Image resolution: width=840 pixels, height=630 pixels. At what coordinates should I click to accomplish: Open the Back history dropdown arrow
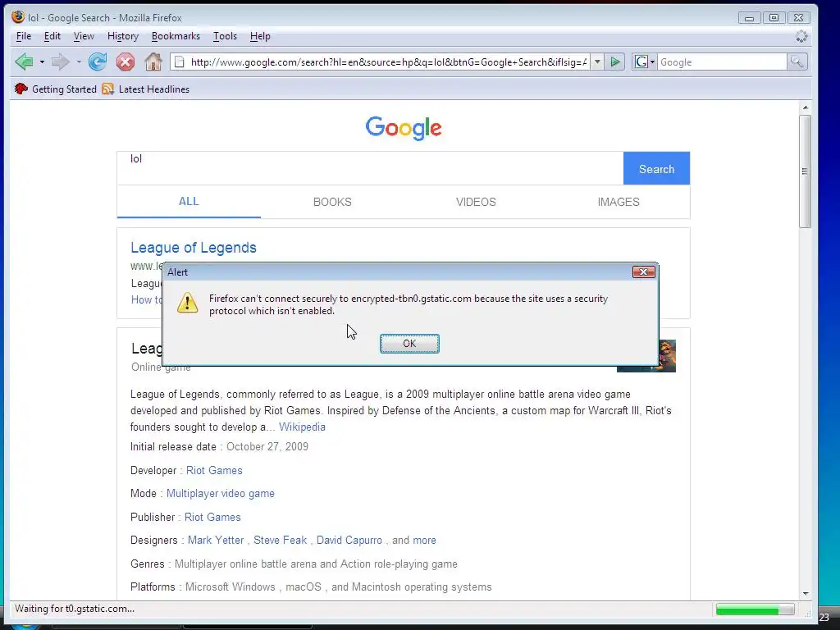point(42,62)
